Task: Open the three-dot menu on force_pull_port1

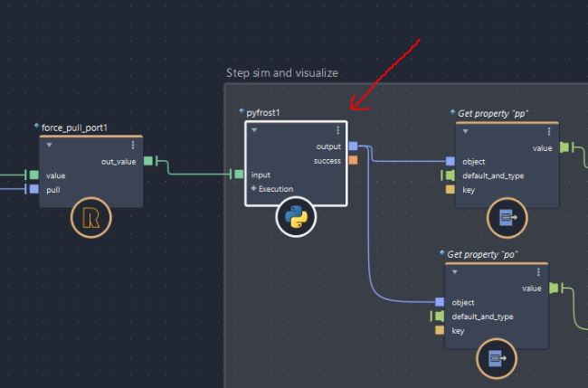Action: pyautogui.click(x=133, y=145)
